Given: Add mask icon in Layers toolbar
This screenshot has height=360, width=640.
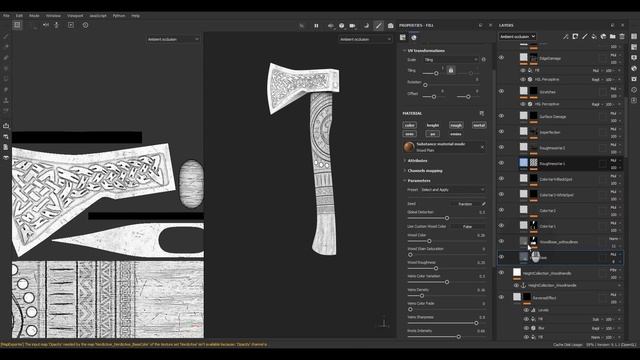Looking at the screenshot, I should 575,37.
